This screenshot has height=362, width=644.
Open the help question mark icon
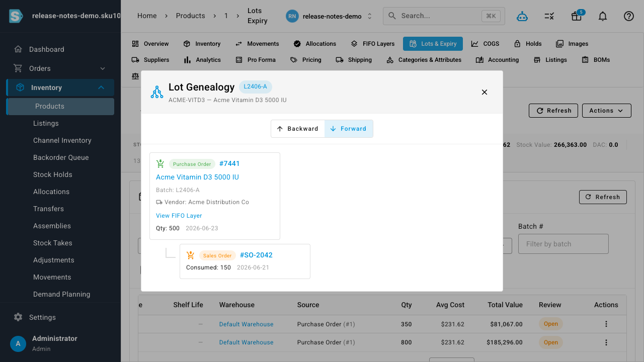click(x=629, y=16)
